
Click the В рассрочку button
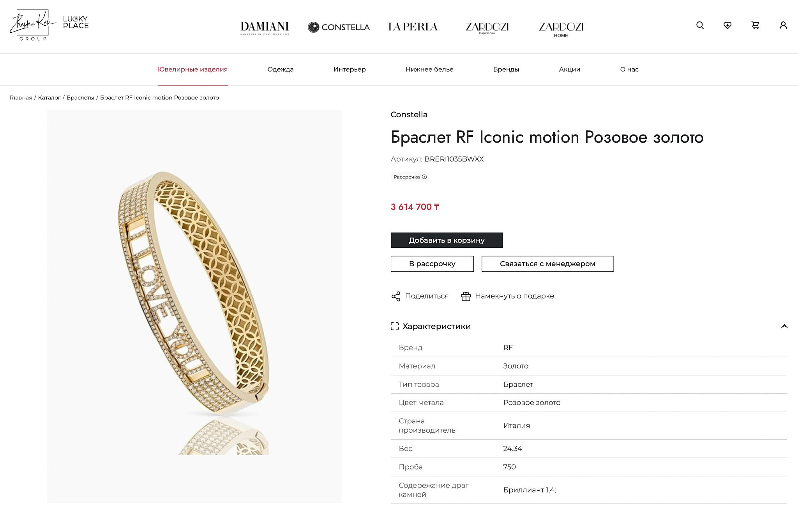tap(432, 263)
